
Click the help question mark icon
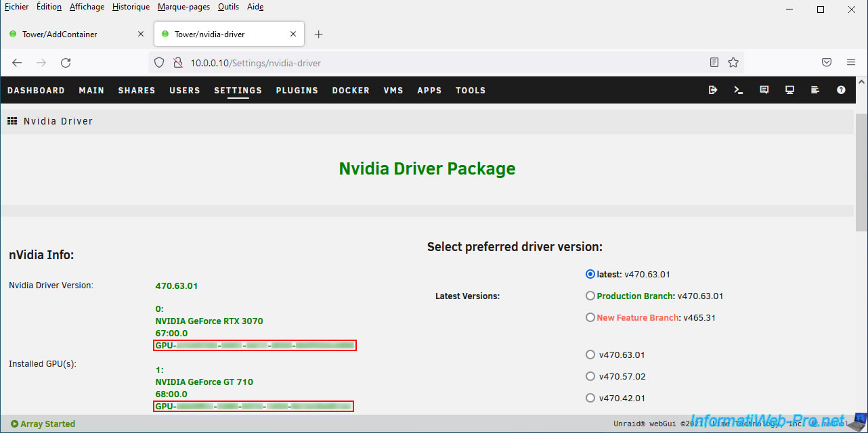[841, 90]
